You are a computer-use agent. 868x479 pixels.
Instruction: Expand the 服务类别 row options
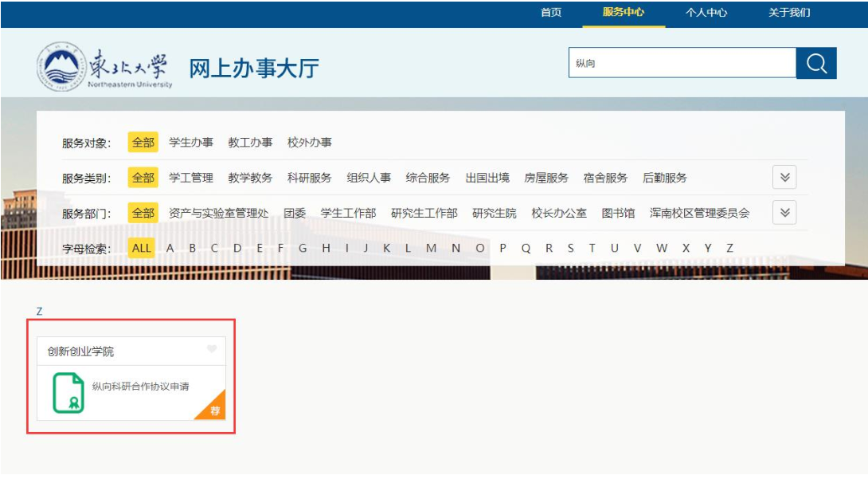click(x=784, y=178)
